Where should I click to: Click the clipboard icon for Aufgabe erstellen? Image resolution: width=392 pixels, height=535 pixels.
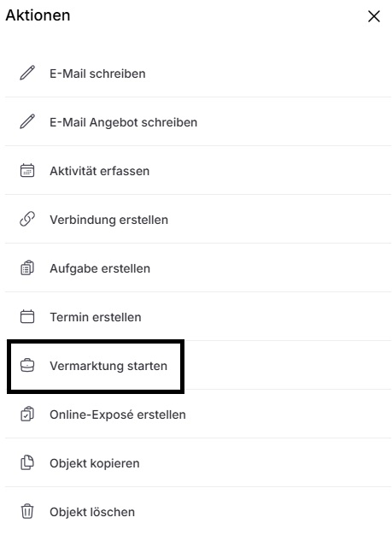27,267
